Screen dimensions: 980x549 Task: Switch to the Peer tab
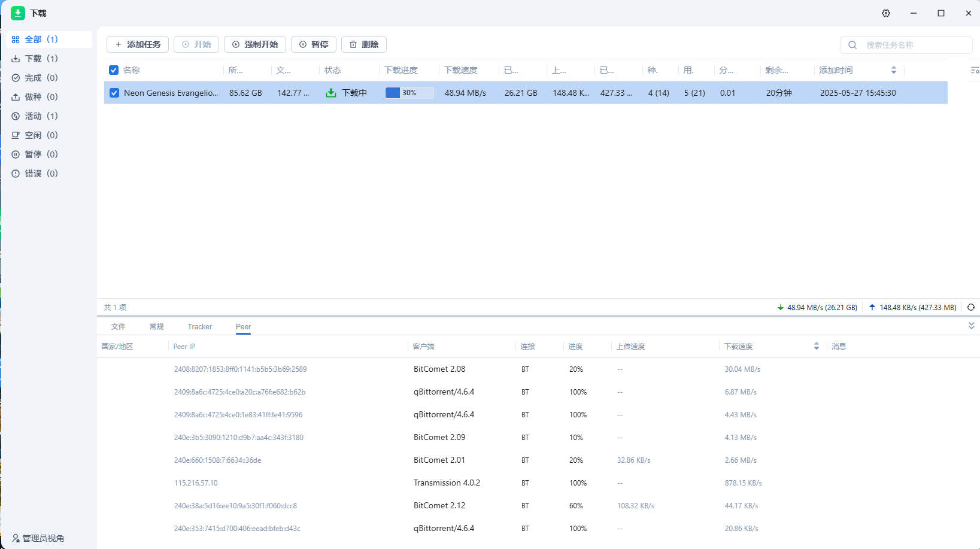pyautogui.click(x=243, y=326)
